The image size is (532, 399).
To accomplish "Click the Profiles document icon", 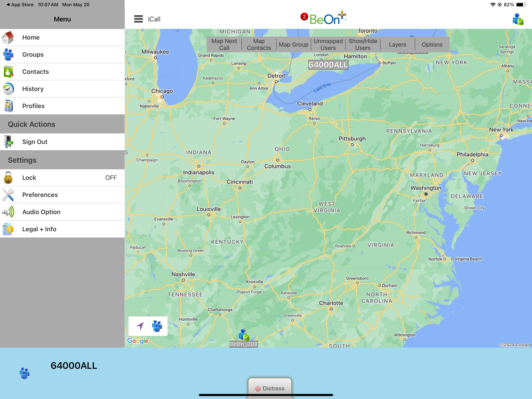I will pyautogui.click(x=8, y=106).
